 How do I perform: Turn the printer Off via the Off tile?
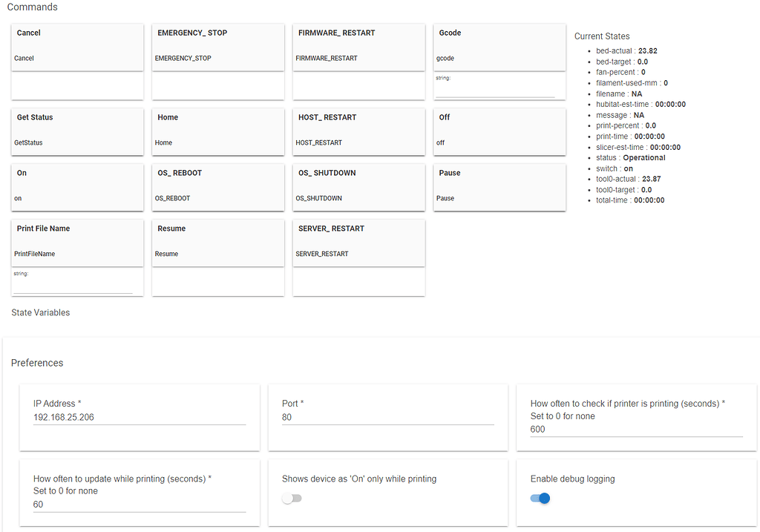pyautogui.click(x=499, y=131)
